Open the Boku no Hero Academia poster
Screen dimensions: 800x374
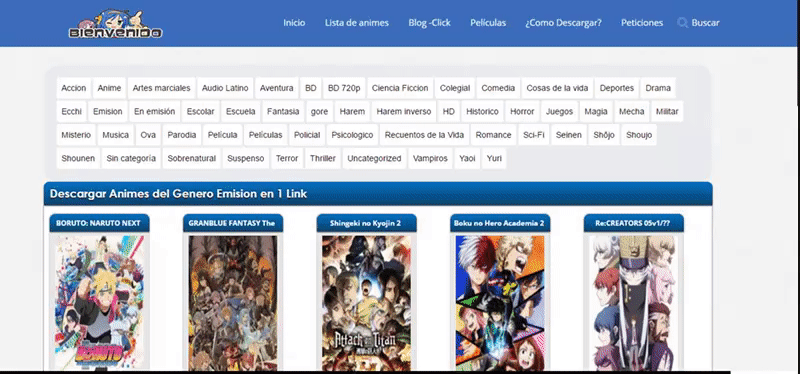tap(500, 302)
